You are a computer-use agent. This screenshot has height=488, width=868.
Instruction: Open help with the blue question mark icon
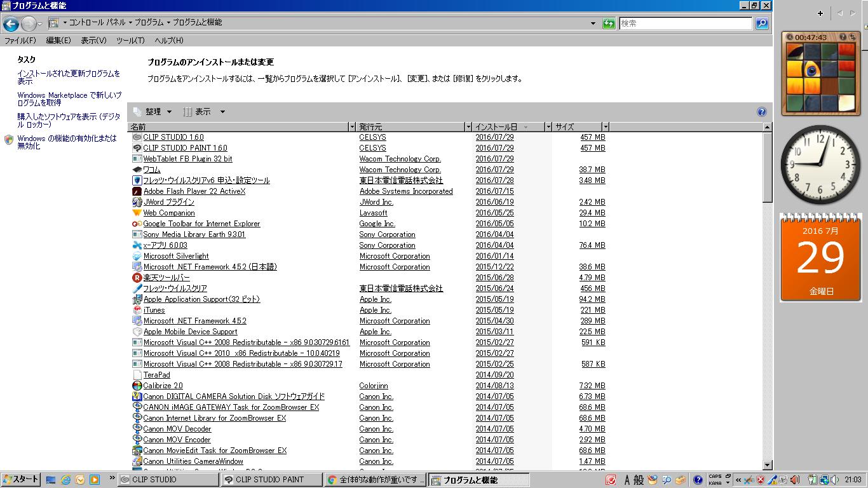762,112
